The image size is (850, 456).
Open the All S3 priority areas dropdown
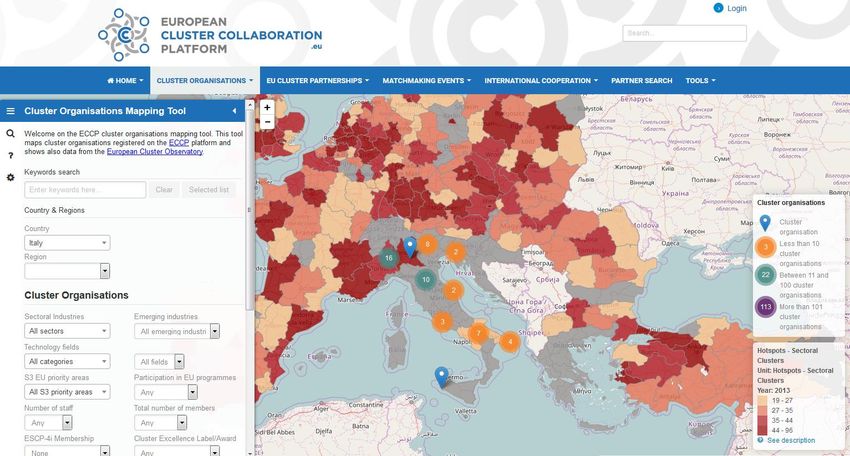[67, 391]
